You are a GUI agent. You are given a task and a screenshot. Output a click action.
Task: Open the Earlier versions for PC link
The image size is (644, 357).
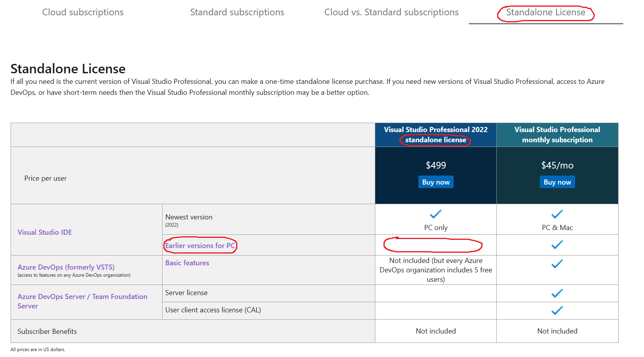(x=200, y=245)
